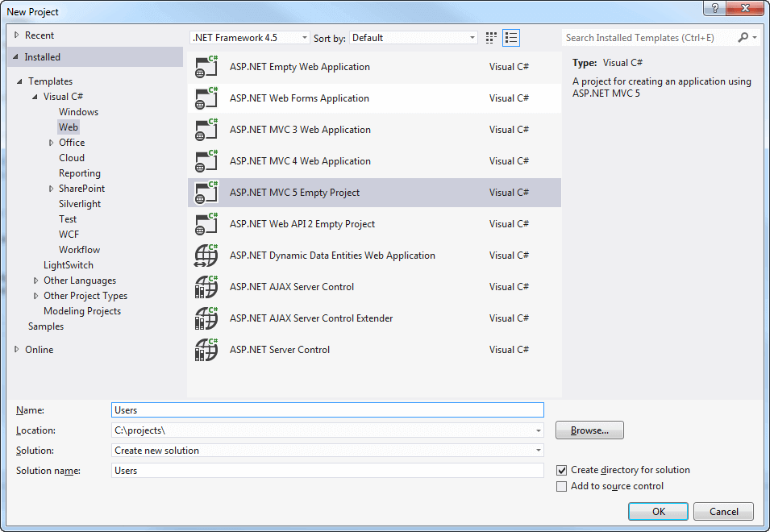Switch to medium icons list view
This screenshot has height=532, width=770.
pos(511,38)
